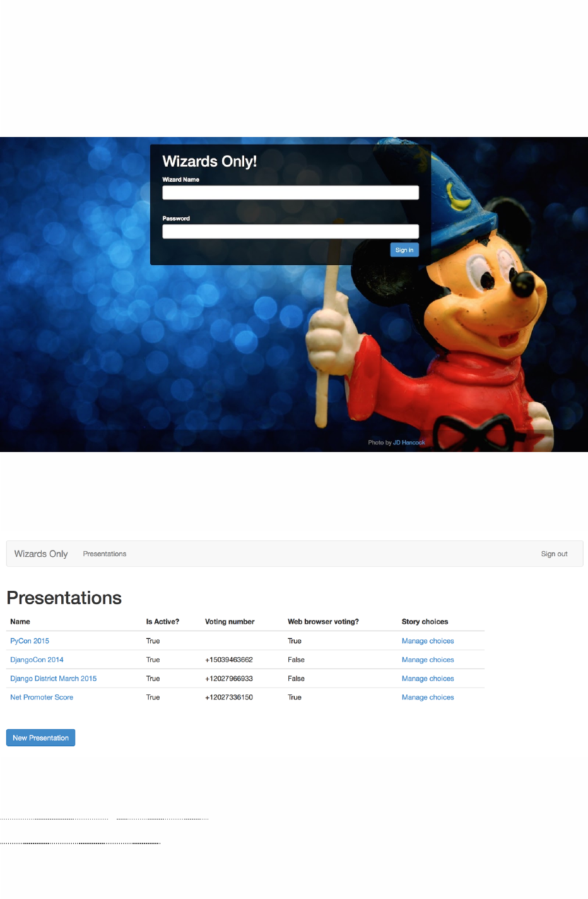Viewport: 588px width, 899px height.
Task: Open the Net Promoter Score presentation
Action: pos(42,698)
